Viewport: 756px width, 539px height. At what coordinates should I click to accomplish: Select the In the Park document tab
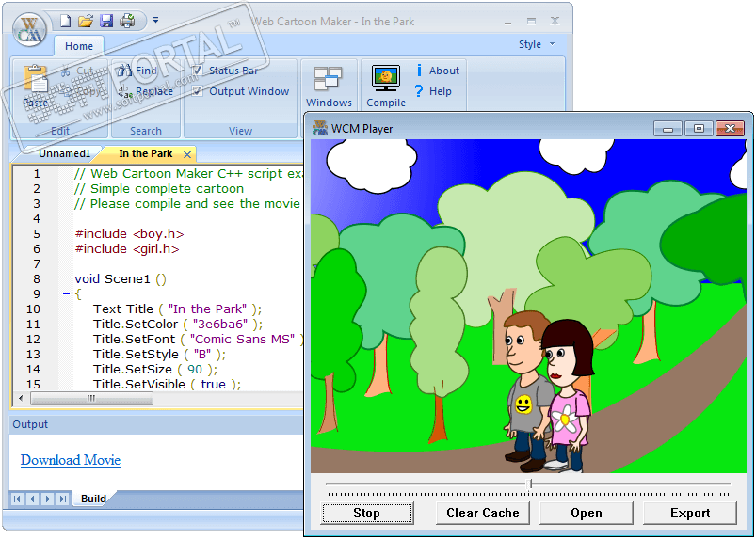[146, 153]
